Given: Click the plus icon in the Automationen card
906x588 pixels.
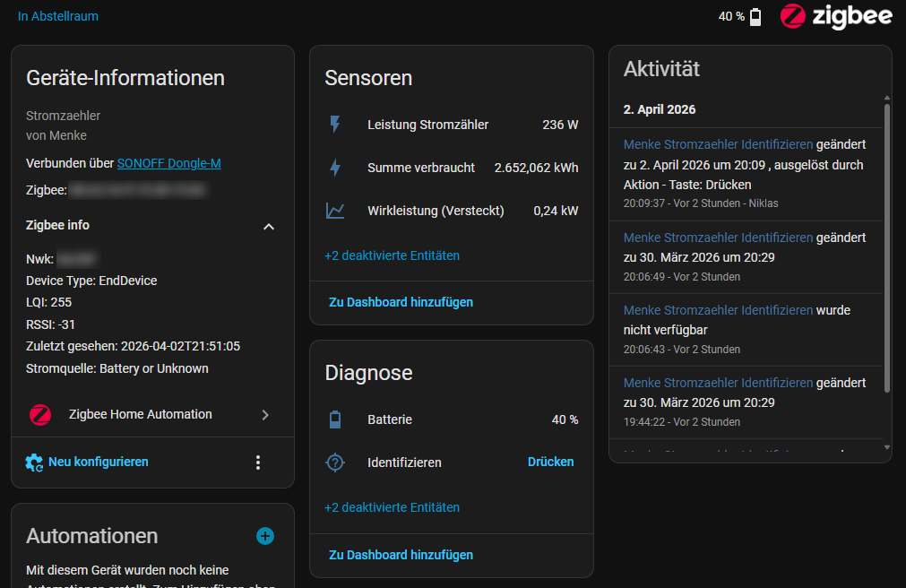Looking at the screenshot, I should 265,536.
